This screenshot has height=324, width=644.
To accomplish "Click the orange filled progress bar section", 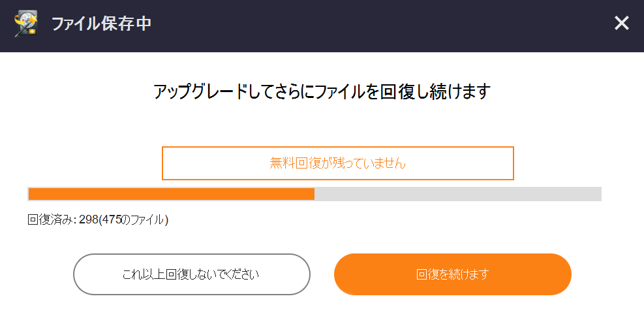I will (x=171, y=194).
